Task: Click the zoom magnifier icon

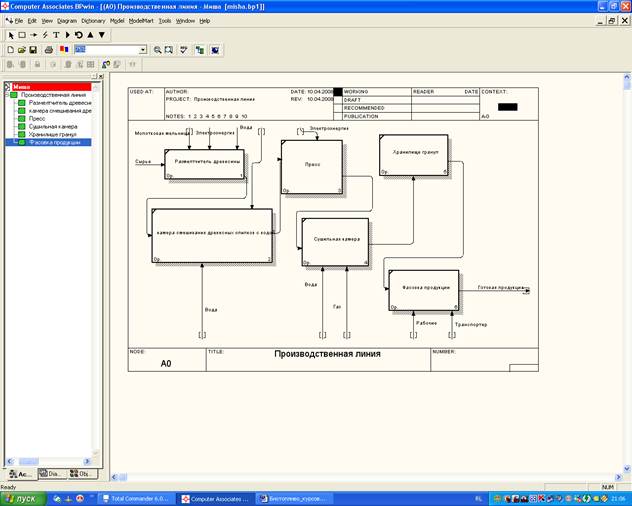Action: [x=158, y=50]
